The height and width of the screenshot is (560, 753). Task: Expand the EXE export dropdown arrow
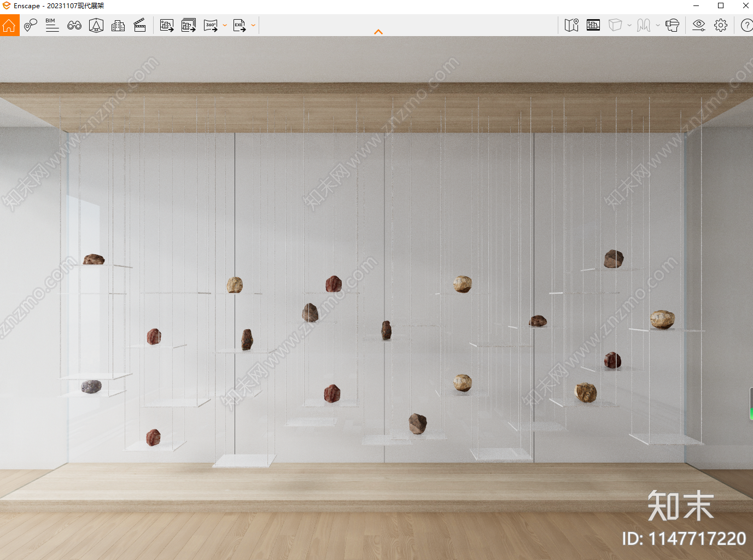253,25
